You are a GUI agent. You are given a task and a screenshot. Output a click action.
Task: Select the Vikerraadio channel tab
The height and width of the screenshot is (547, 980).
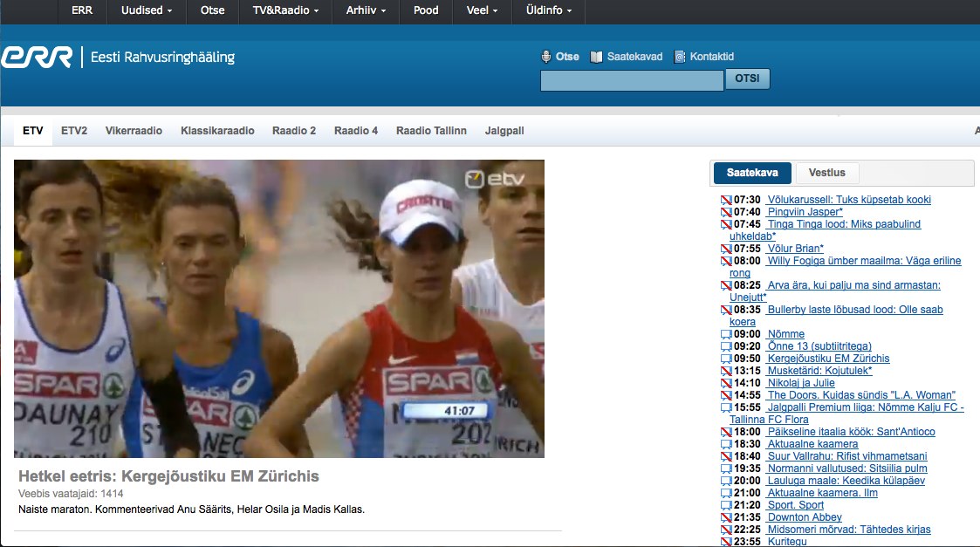tap(134, 131)
